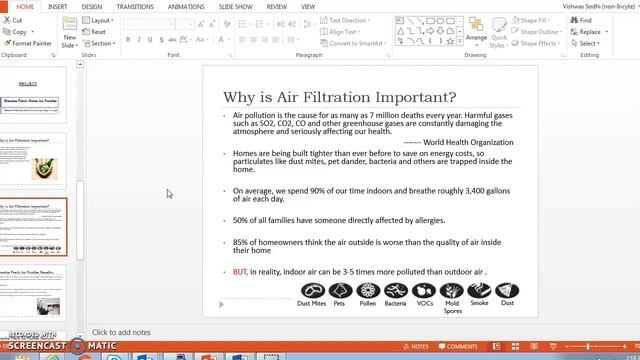The height and width of the screenshot is (360, 640).
Task: Toggle Text Shadow formatting
Action: click(x=161, y=40)
